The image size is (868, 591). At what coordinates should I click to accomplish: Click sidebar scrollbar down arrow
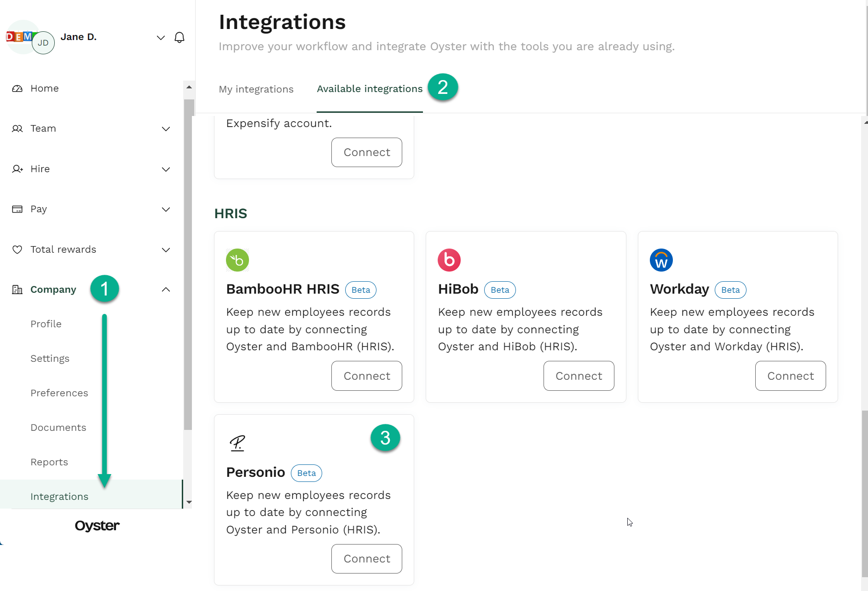tap(189, 502)
